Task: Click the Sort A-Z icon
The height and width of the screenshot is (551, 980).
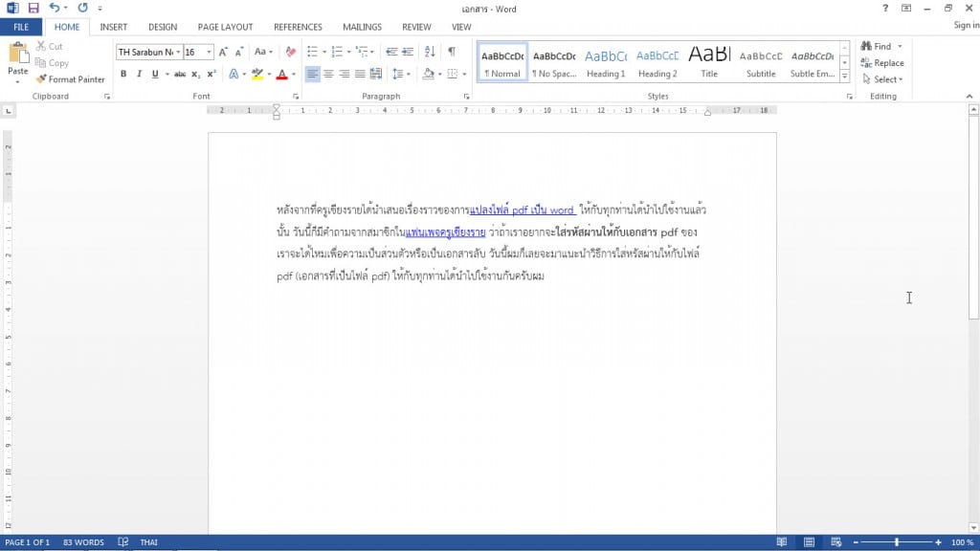Action: click(x=430, y=52)
